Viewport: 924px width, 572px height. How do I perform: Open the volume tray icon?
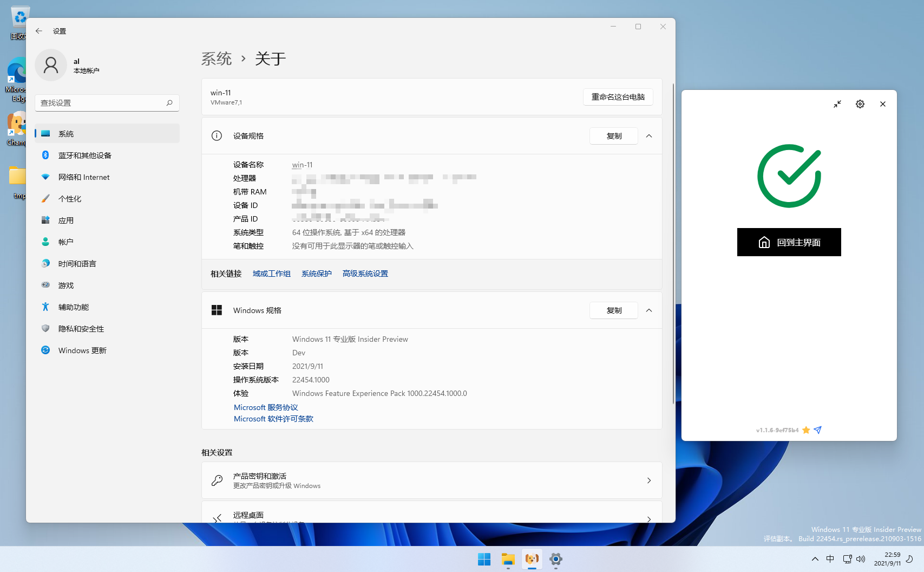[861, 559]
